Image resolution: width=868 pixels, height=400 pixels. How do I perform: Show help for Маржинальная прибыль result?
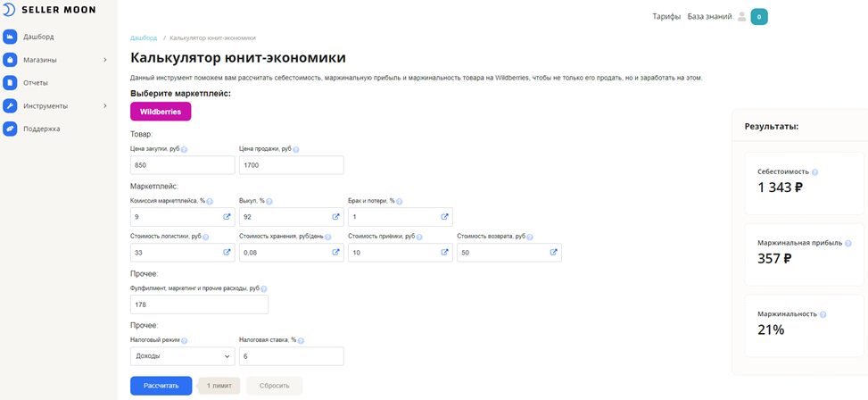[848, 243]
